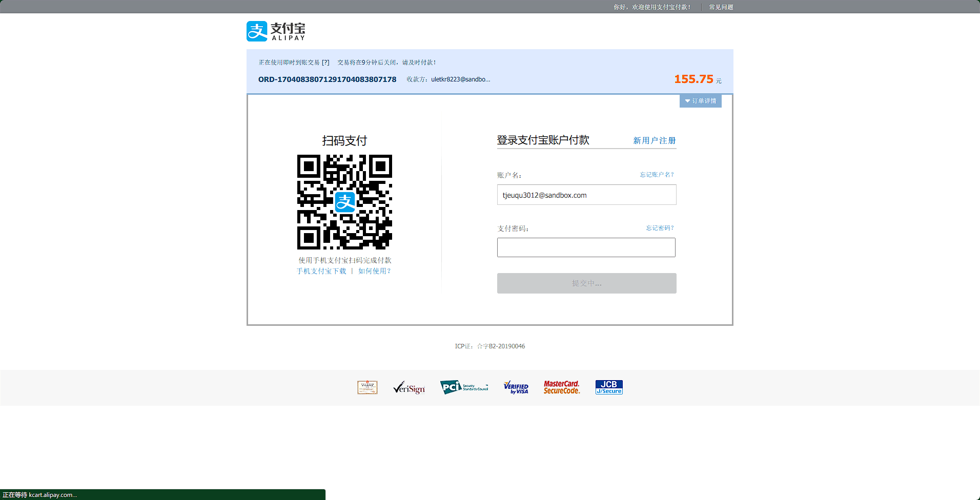The width and height of the screenshot is (980, 500).
Task: Click the Verified by VISA logo
Action: [516, 387]
